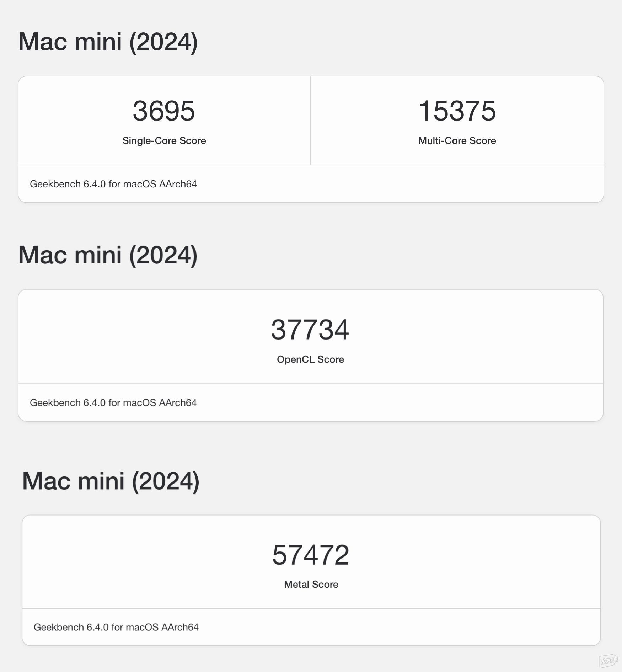Click the 3695 single-core score number
622x672 pixels.
tap(164, 111)
